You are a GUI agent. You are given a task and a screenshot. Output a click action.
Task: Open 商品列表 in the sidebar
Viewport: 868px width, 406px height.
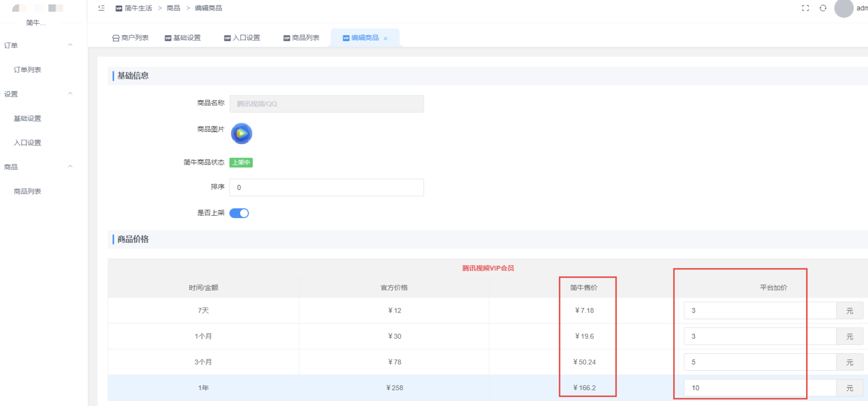tap(28, 191)
